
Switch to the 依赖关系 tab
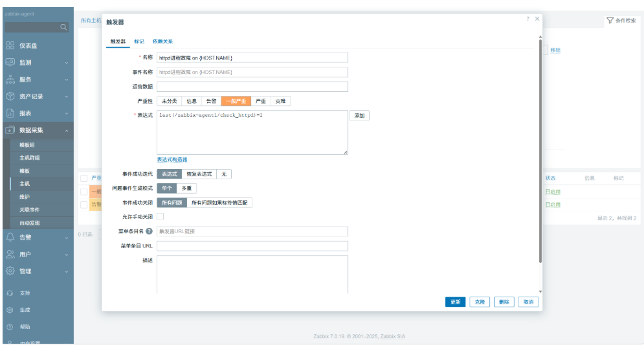tap(162, 41)
